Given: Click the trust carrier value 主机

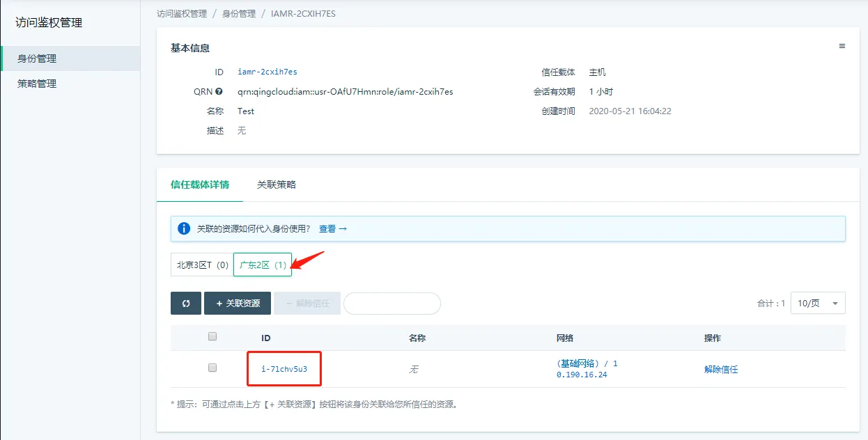Looking at the screenshot, I should (x=598, y=72).
